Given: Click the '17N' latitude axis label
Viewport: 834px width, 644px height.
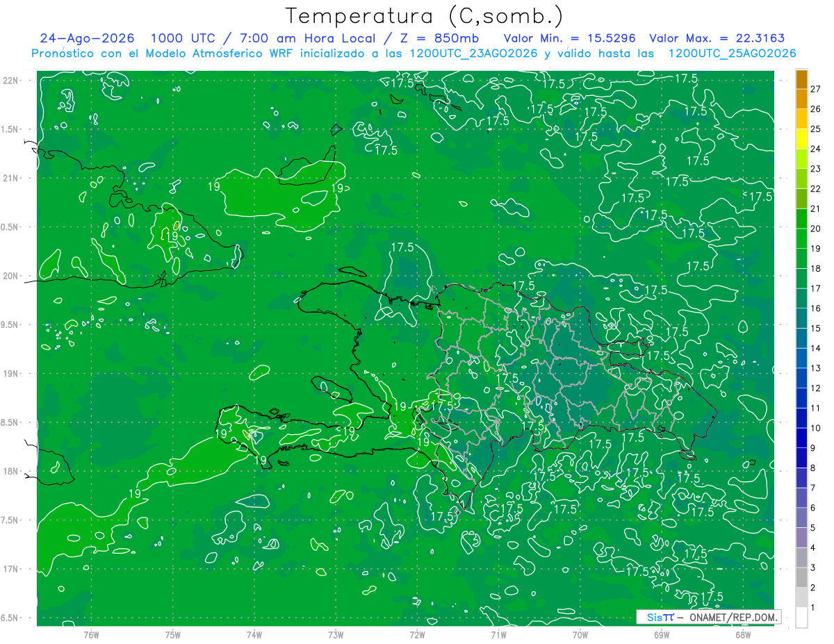Looking at the screenshot, I should click(x=12, y=569).
